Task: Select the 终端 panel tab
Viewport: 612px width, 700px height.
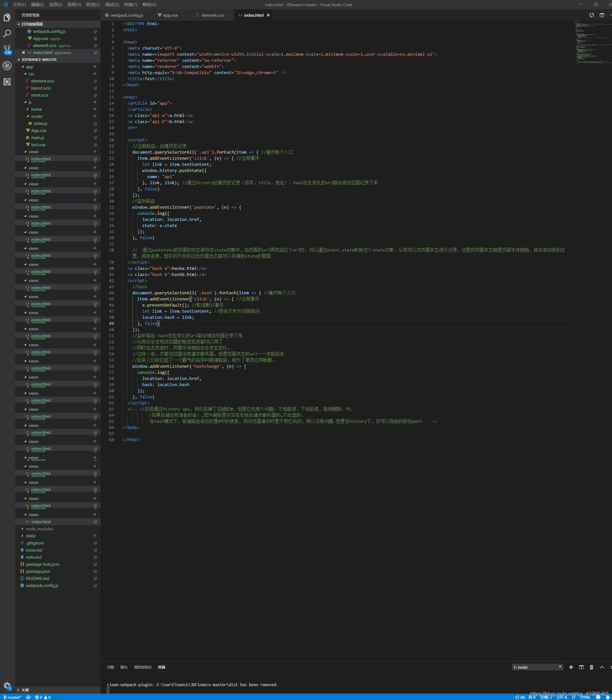Action: pos(162,667)
